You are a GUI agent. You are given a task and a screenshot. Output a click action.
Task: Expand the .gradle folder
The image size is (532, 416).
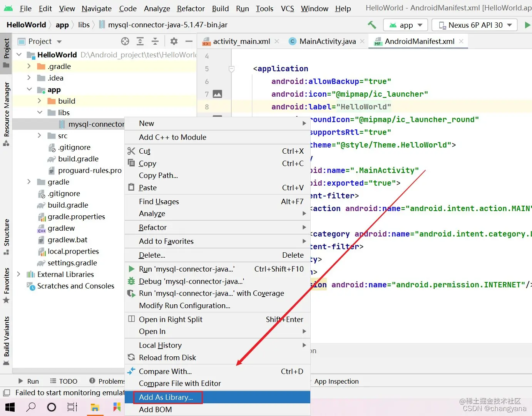pyautogui.click(x=29, y=66)
